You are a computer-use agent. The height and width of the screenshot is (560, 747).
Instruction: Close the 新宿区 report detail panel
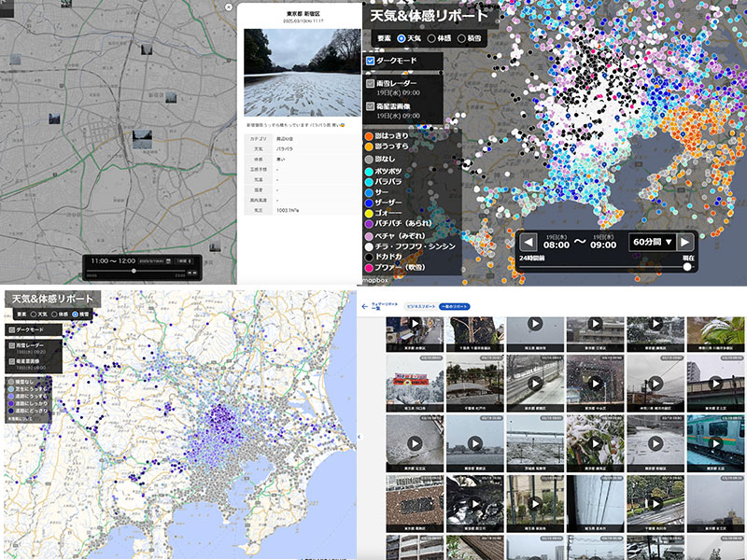(x=230, y=7)
